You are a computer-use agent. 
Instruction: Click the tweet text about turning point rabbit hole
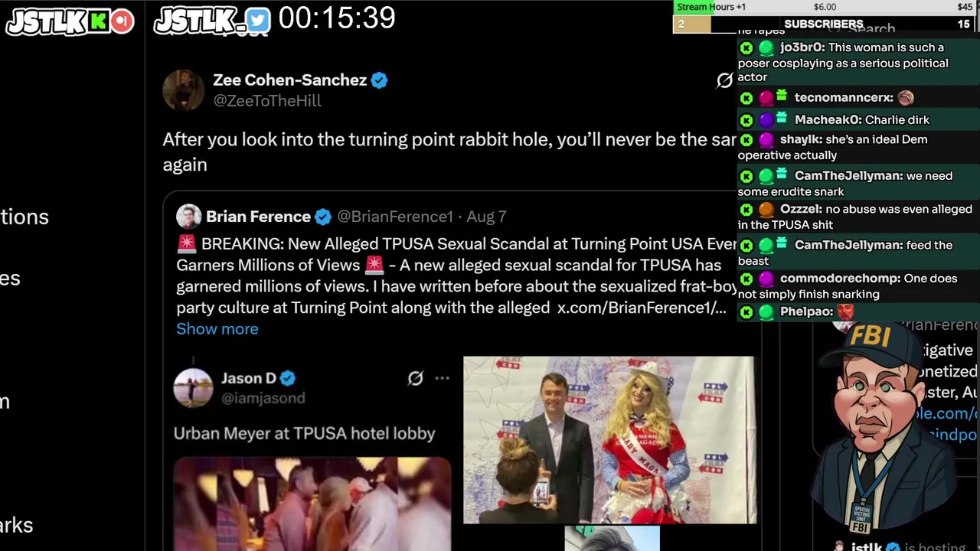coord(449,152)
